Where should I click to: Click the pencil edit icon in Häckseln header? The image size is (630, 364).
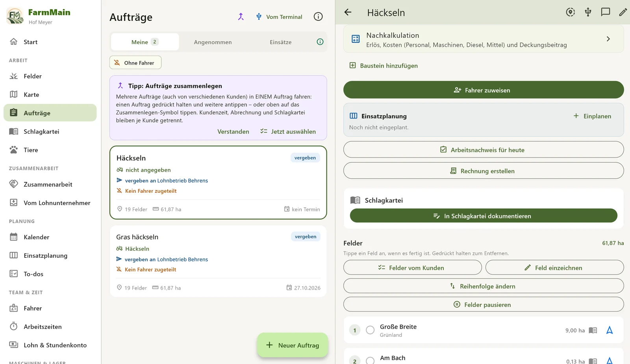623,12
